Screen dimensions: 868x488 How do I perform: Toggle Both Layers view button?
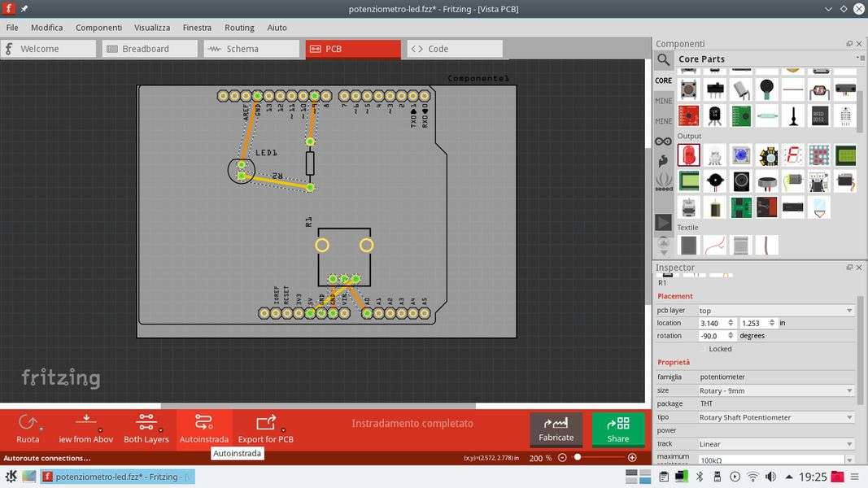point(146,422)
